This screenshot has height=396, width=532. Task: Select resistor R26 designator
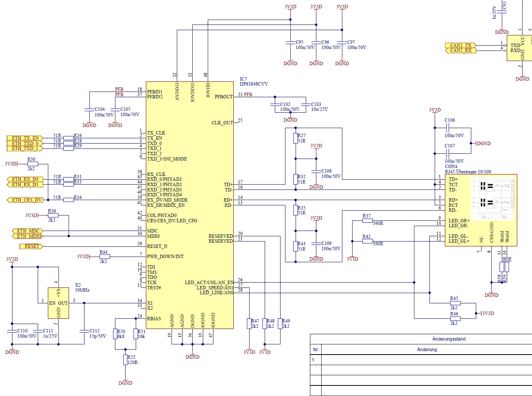78,136
